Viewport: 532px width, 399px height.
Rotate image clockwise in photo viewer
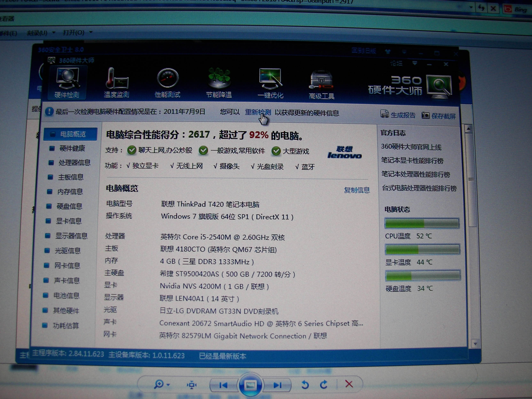tap(324, 384)
